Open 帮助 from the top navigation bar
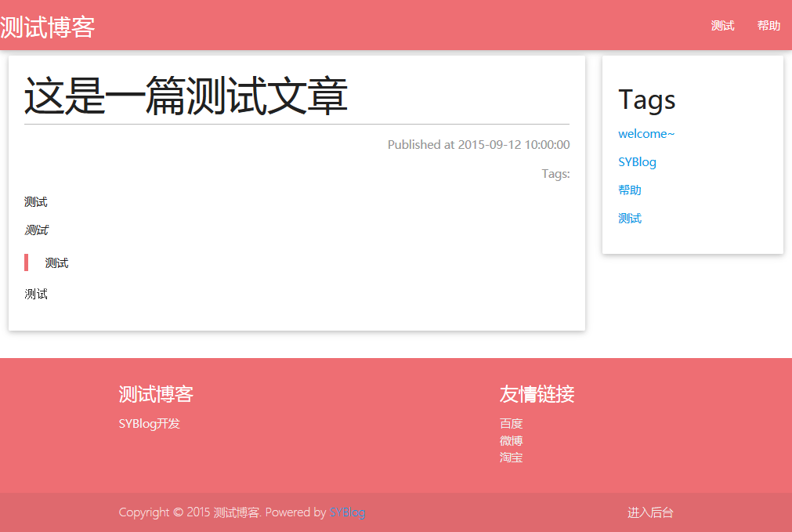 click(768, 26)
